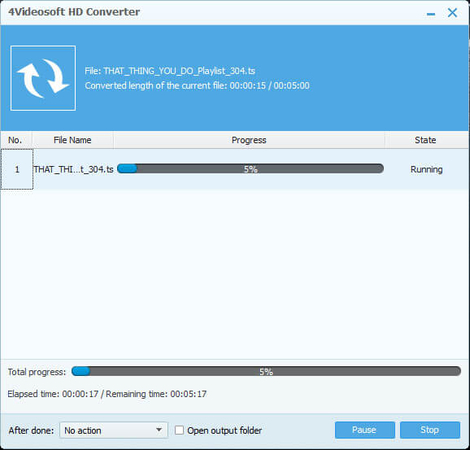The height and width of the screenshot is (450, 470).
Task: Open the After done dropdown
Action: tap(114, 430)
